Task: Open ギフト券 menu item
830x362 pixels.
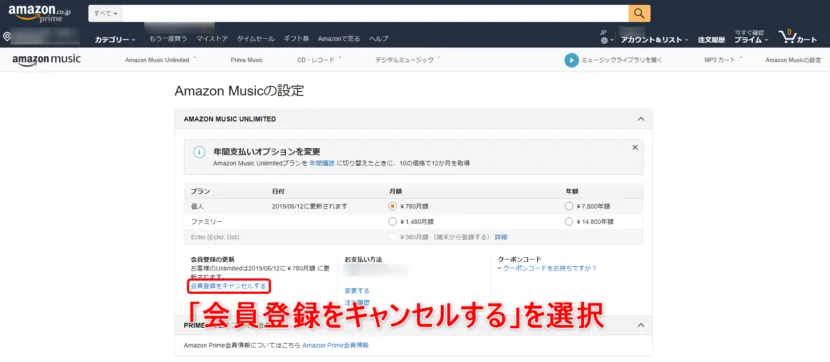Action: click(296, 39)
